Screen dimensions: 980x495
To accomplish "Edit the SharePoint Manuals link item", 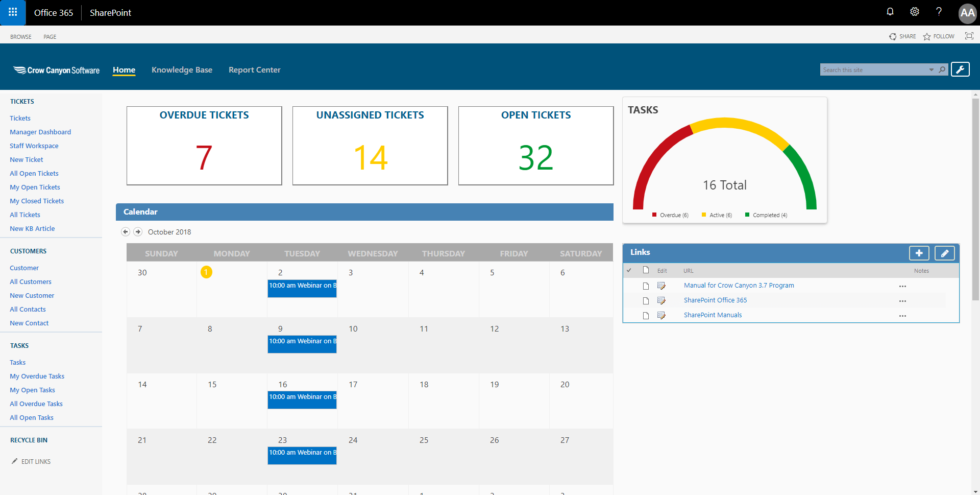I will point(661,315).
